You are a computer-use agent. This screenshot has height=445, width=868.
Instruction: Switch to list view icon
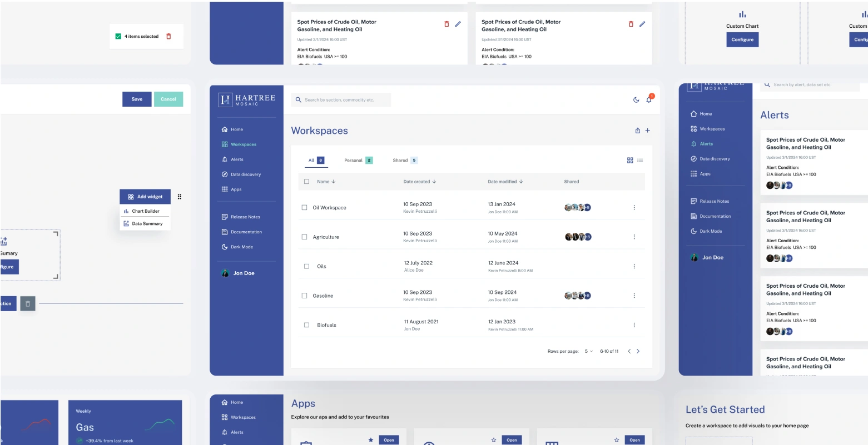pos(640,161)
